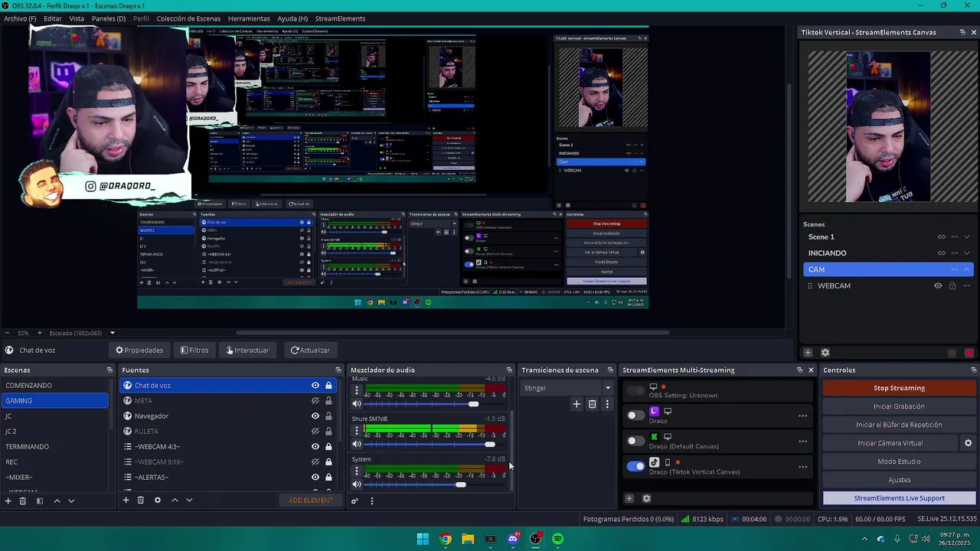Image resolution: width=980 pixels, height=551 pixels.
Task: Add a new scene with plus icon in Escenas
Action: coord(8,500)
